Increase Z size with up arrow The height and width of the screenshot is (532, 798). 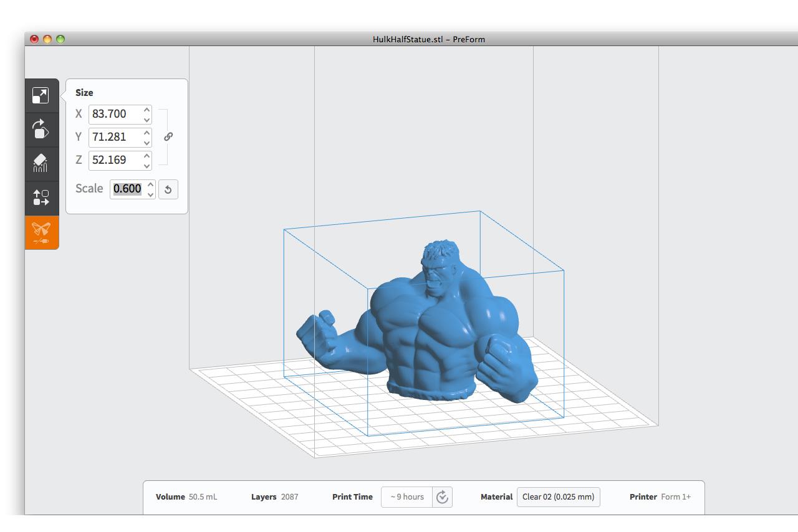(x=147, y=156)
